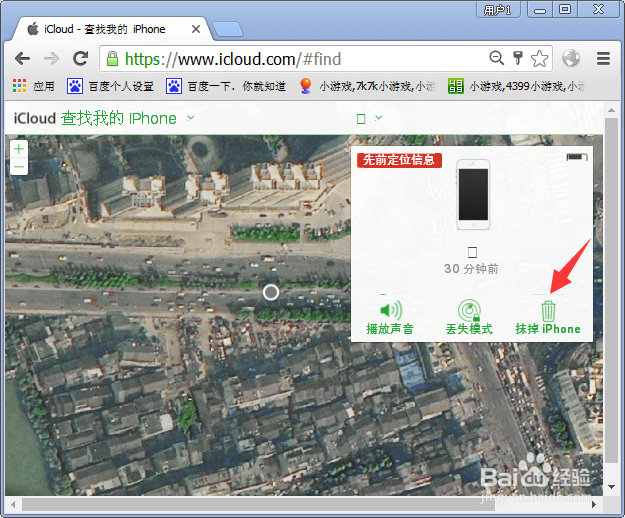Click the iCloud logo text
The height and width of the screenshot is (518, 625).
(x=35, y=118)
